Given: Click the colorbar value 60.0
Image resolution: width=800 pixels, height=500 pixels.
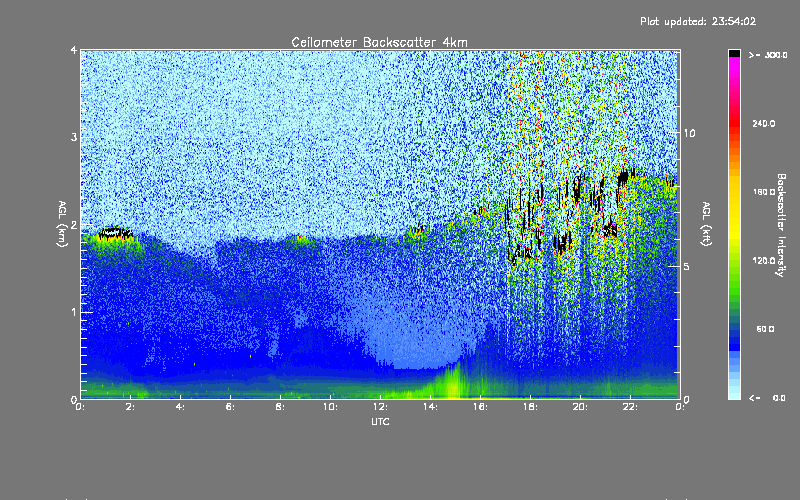Looking at the screenshot, I should click(x=765, y=329).
